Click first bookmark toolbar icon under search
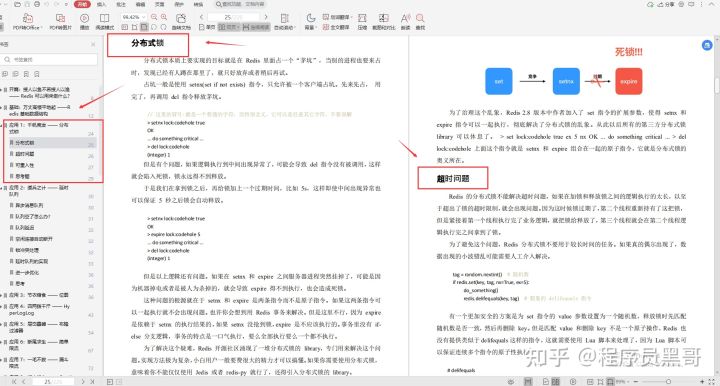 coord(5,74)
